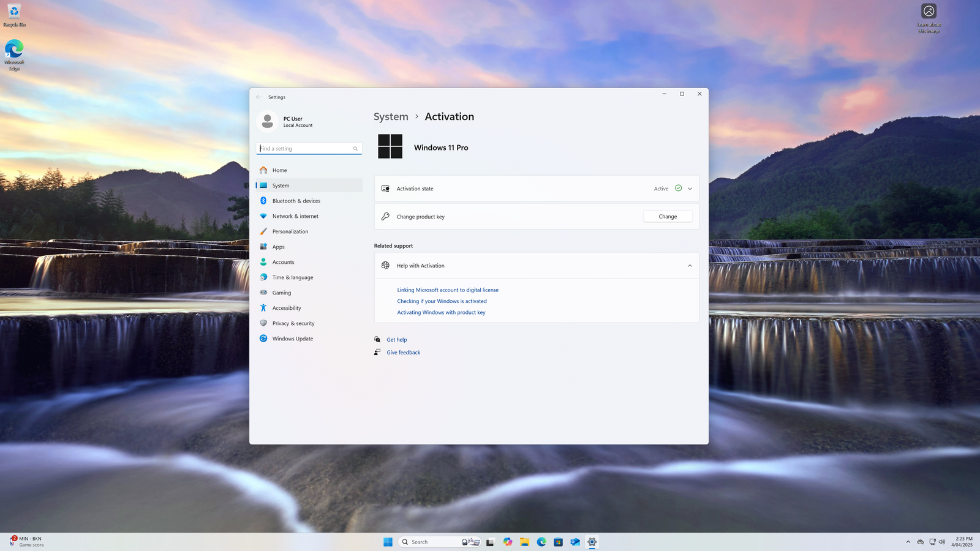Click the Get help link
This screenshot has width=980, height=551.
(397, 340)
